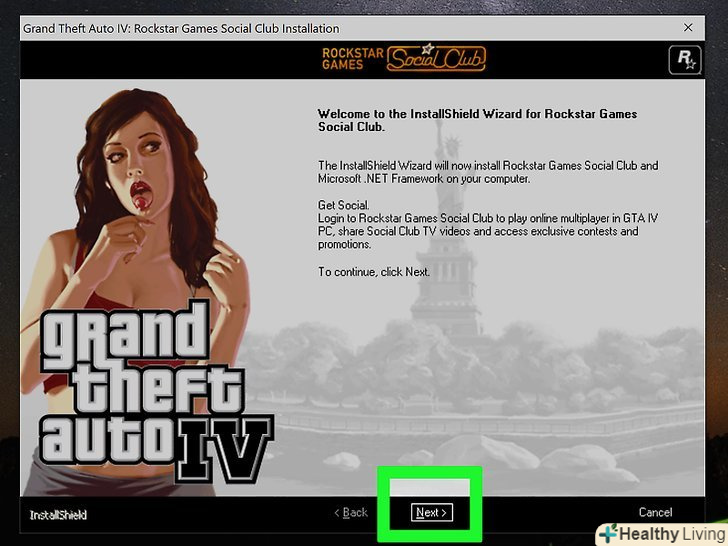Click the Rockstar R star logo icon
The height and width of the screenshot is (546, 728).
click(685, 59)
